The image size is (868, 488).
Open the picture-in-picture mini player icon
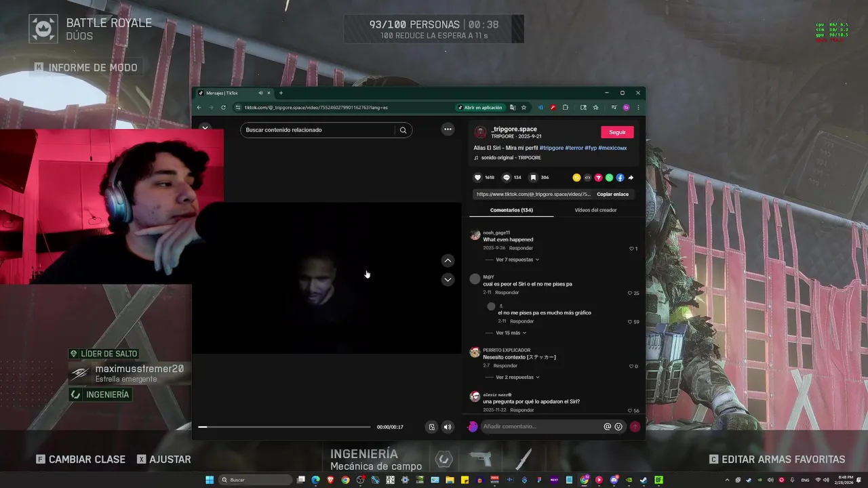pyautogui.click(x=431, y=427)
